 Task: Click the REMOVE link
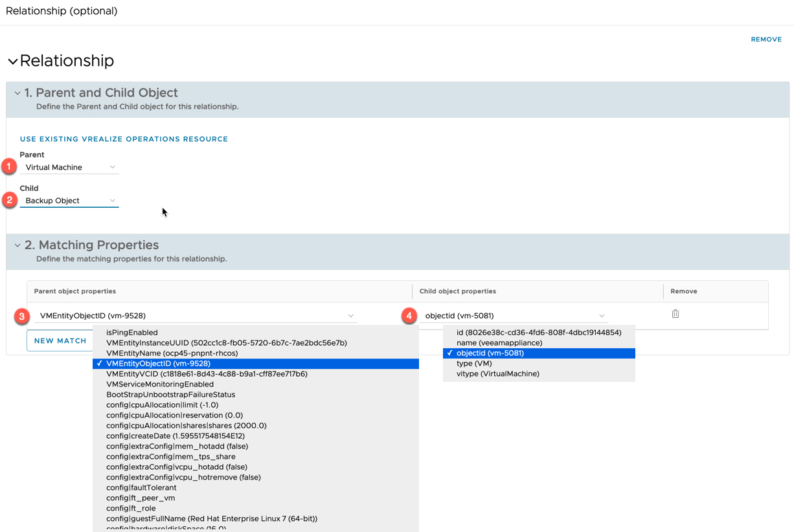coord(766,39)
